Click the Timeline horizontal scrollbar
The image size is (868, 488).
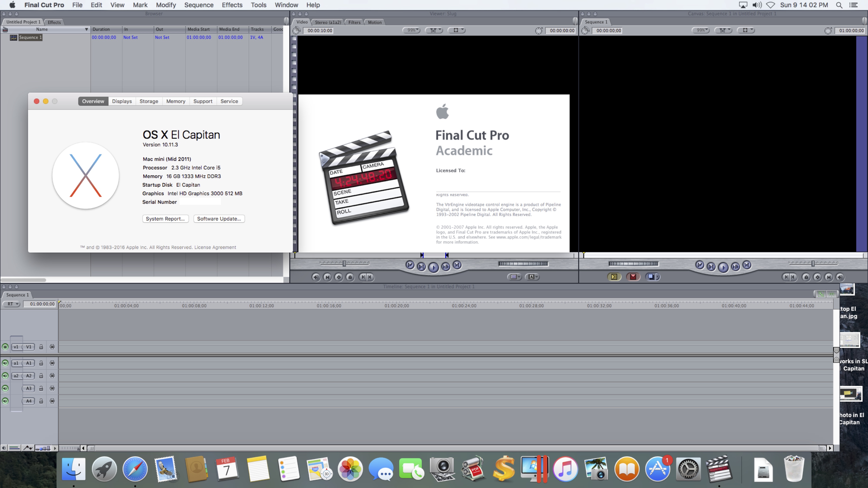coord(457,448)
